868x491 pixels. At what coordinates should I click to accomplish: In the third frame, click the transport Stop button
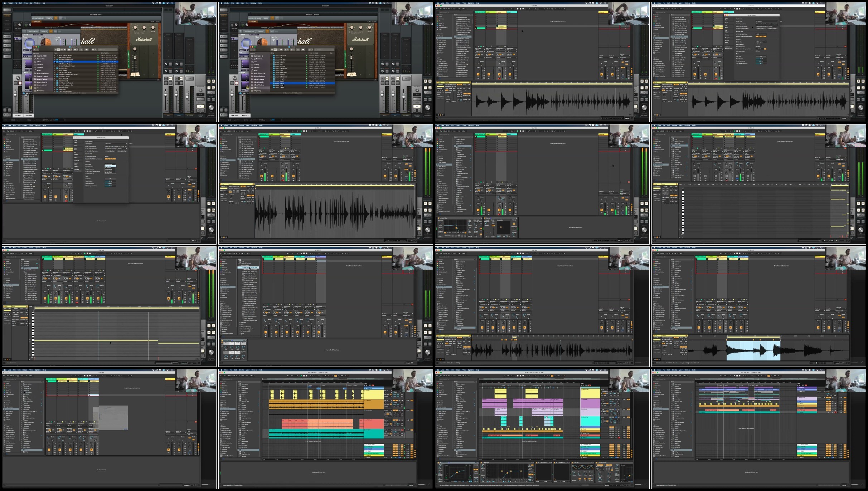[x=520, y=9]
